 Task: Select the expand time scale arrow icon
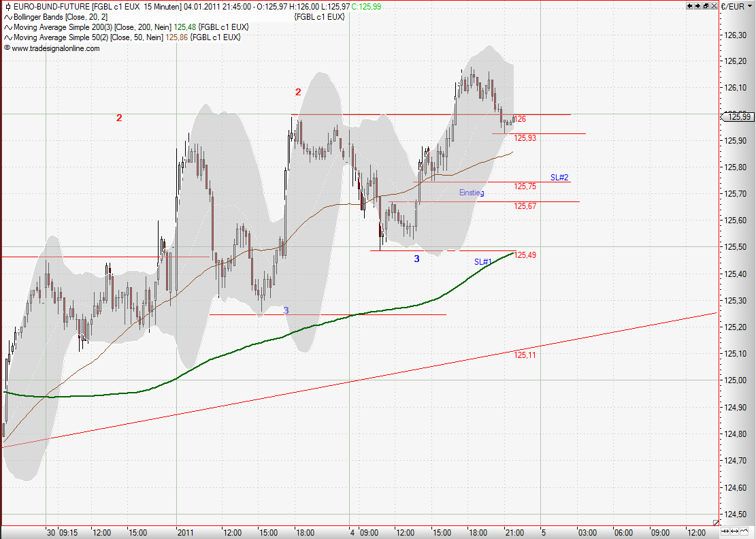tap(734, 531)
